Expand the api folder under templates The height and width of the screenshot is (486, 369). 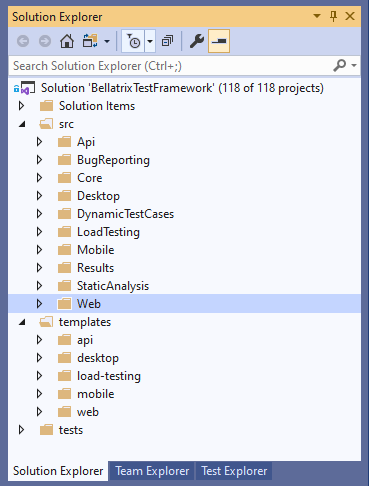[39, 340]
